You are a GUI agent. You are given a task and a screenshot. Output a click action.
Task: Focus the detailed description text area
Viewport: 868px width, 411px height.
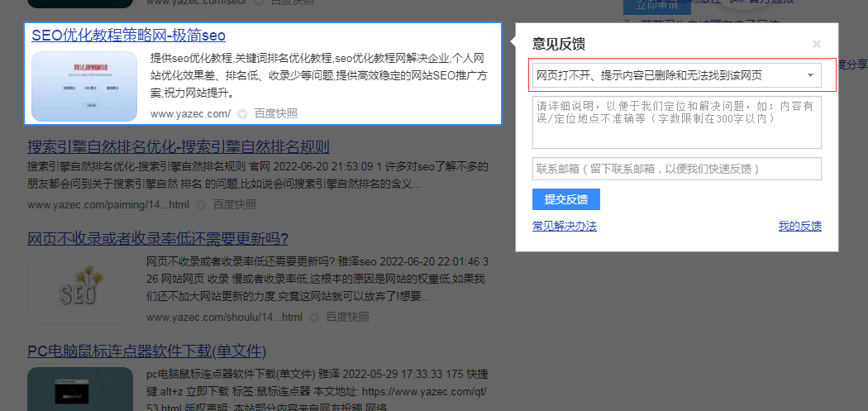(x=676, y=122)
